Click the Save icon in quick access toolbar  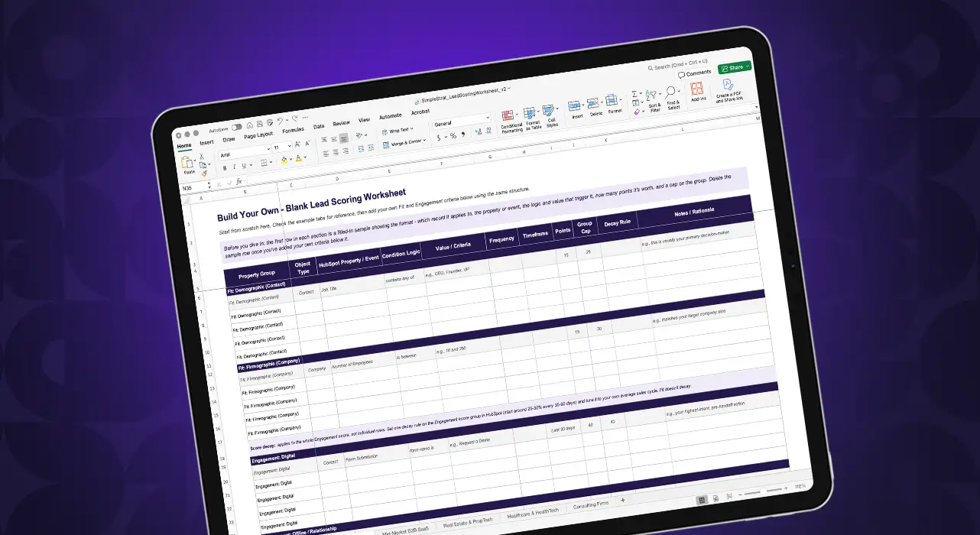click(x=260, y=124)
